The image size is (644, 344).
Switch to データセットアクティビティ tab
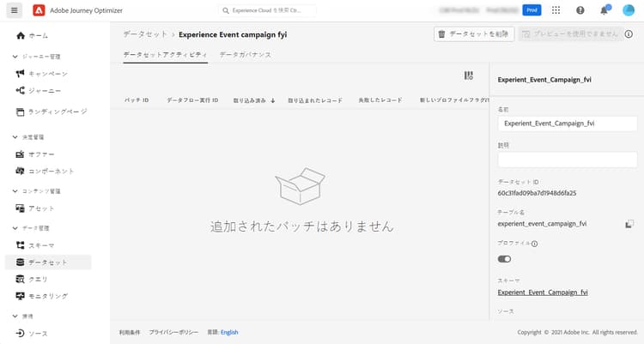point(165,55)
